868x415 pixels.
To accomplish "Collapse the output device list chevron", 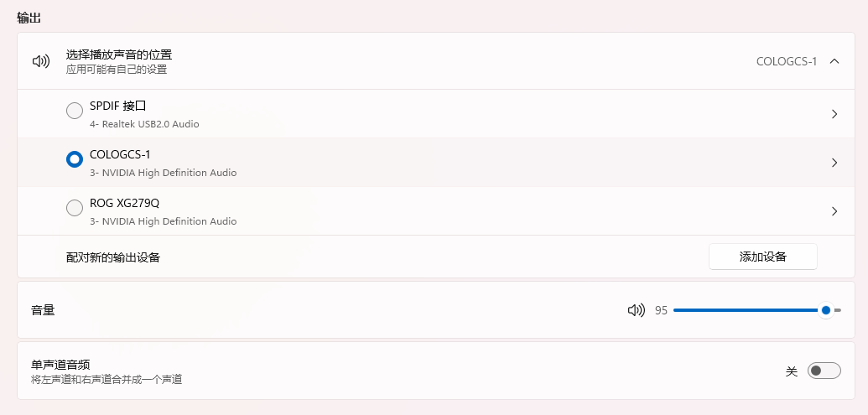I will [x=834, y=61].
